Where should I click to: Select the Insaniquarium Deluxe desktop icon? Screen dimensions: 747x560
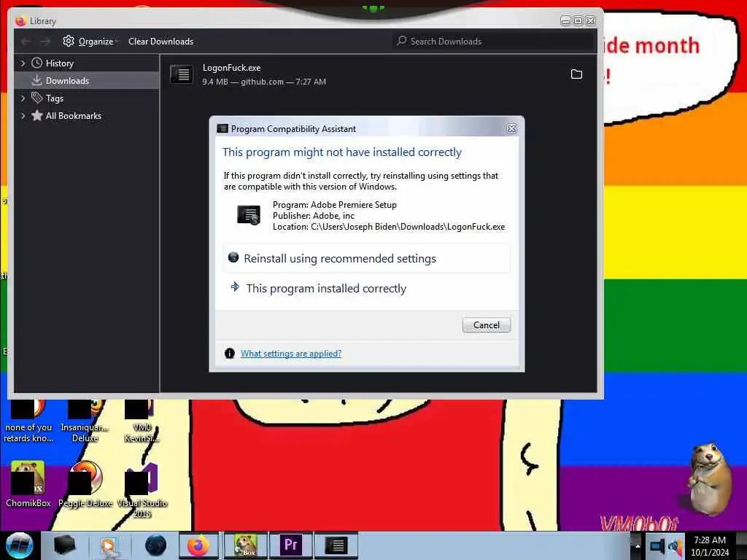85,422
